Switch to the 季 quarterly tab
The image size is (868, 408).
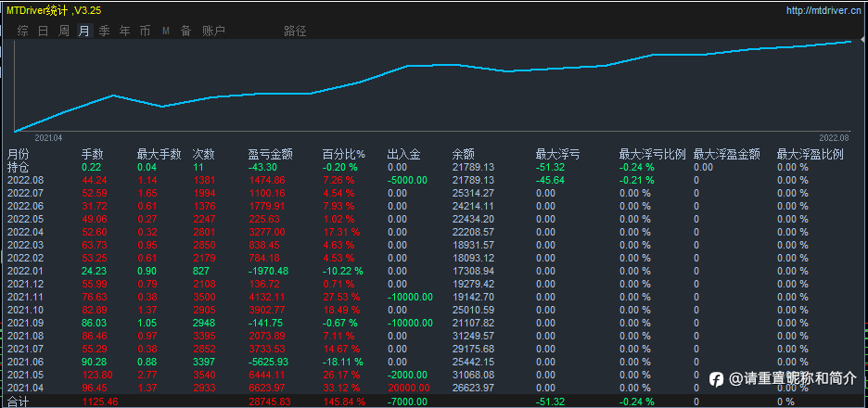pos(104,31)
